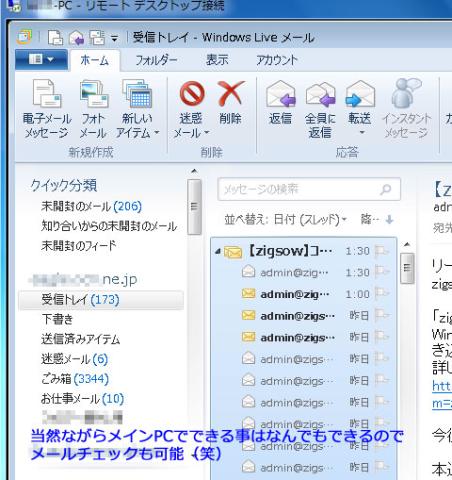
Task: Click message list scroll up arrow
Action: [x=407, y=244]
